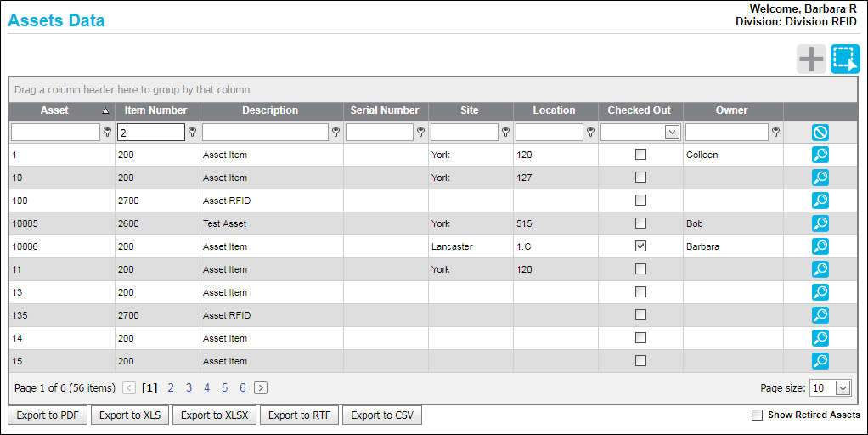This screenshot has height=435, width=868.
Task: Click the Asset column sort ascending triangle
Action: [105, 111]
